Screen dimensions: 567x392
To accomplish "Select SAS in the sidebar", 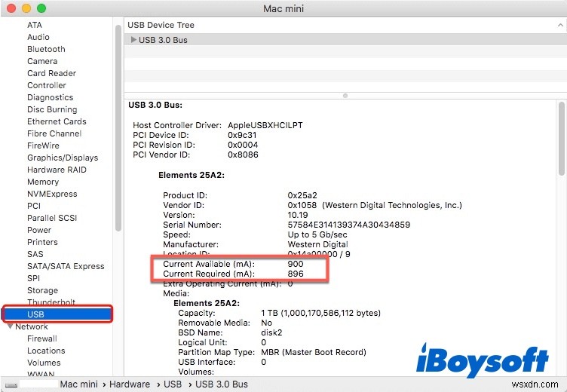I will tap(35, 254).
